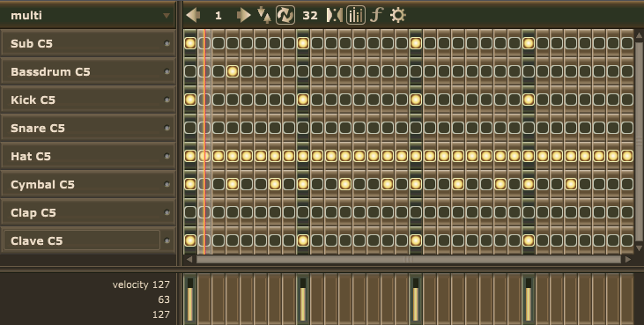Image resolution: width=644 pixels, height=325 pixels.
Task: Click the Sub C5 track's small knob
Action: click(x=167, y=43)
